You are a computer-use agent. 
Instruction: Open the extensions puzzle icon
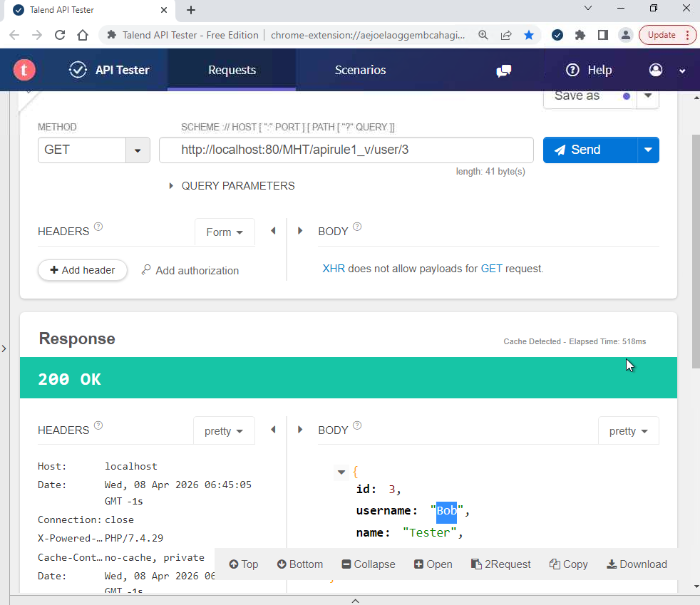click(580, 35)
